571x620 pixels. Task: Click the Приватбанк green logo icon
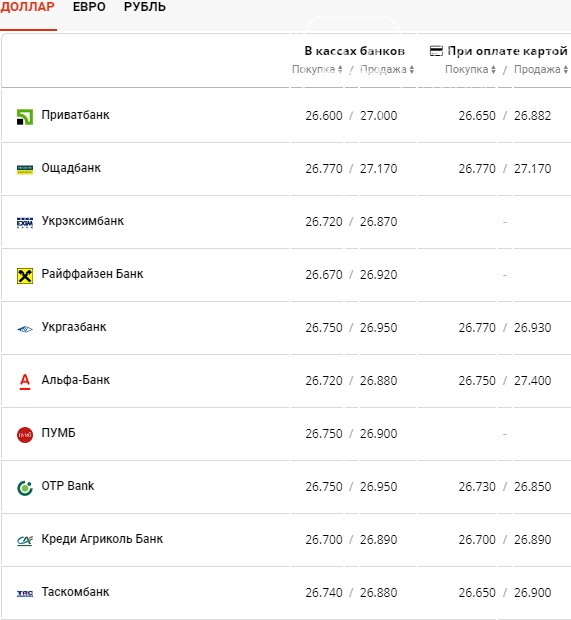25,117
